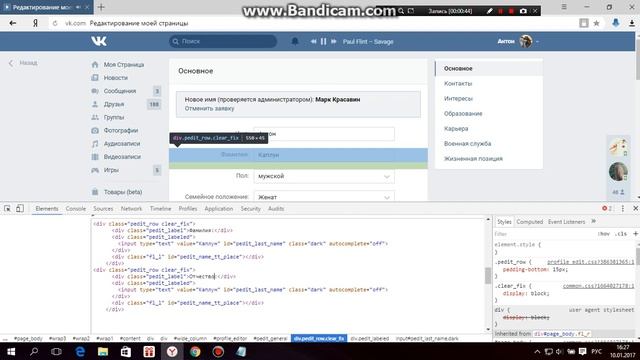The height and width of the screenshot is (360, 640).
Task: Click the gamepad icon beside Игры
Action: (95, 170)
